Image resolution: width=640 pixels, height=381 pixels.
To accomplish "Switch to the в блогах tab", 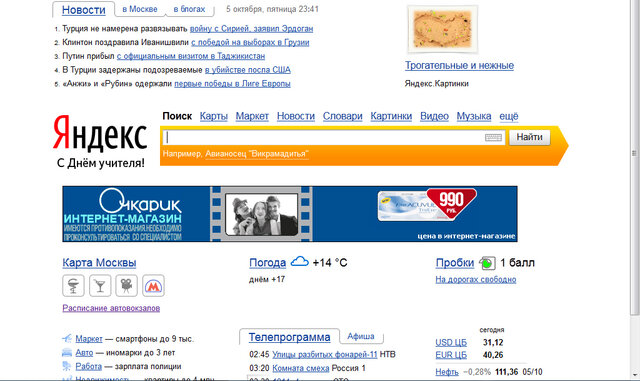I will [189, 9].
